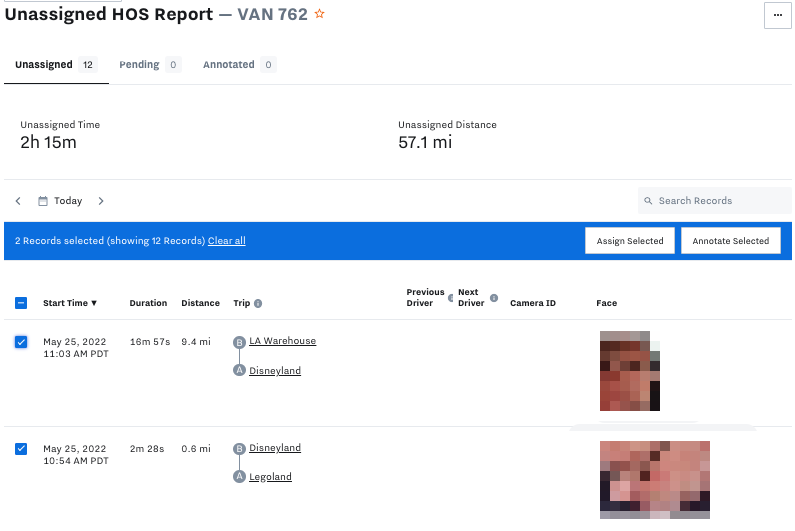The width and height of the screenshot is (795, 531).
Task: Uncheck the 11:03 AM trip row
Action: coord(21,342)
